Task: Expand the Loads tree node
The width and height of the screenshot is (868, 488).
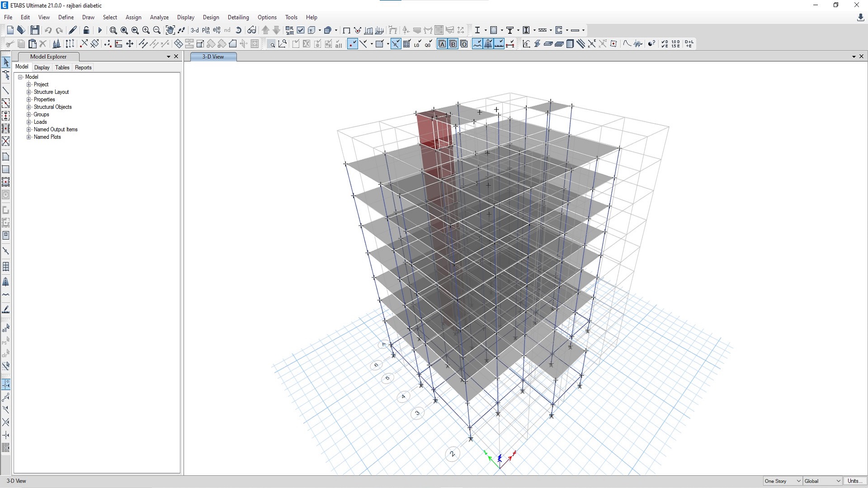Action: click(x=29, y=122)
